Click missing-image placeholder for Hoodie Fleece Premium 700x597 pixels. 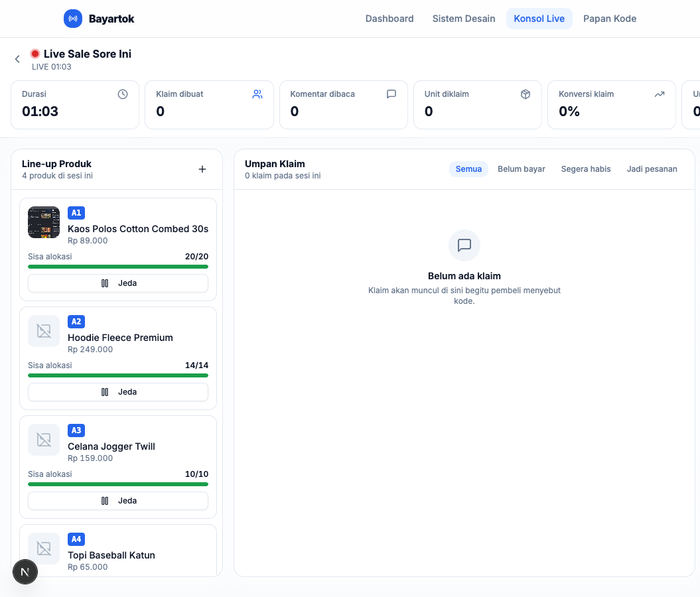[44, 331]
